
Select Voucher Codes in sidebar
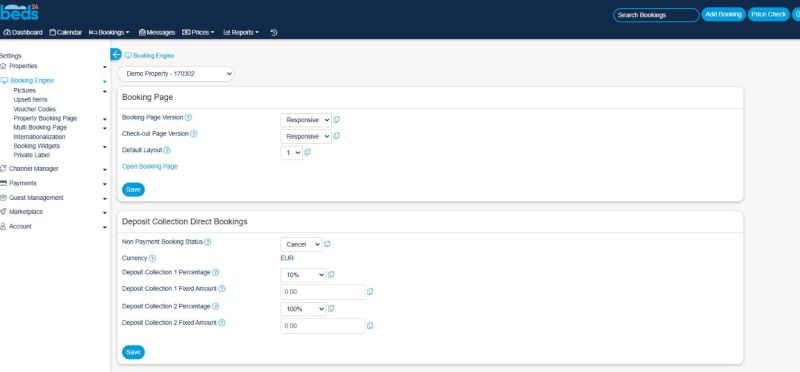[x=35, y=109]
